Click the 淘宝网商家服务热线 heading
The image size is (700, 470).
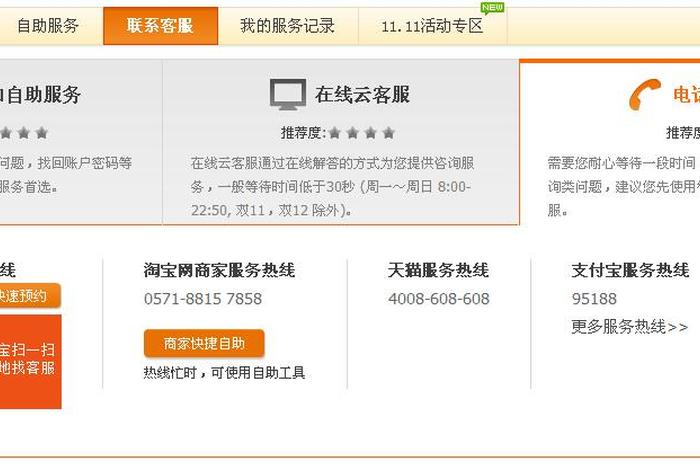[219, 270]
